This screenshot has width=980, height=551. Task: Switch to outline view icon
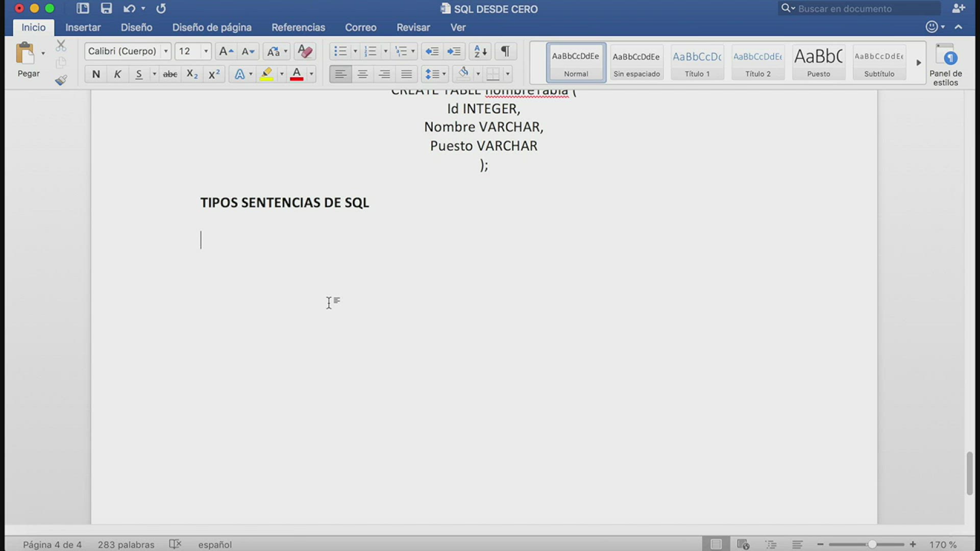[771, 544]
